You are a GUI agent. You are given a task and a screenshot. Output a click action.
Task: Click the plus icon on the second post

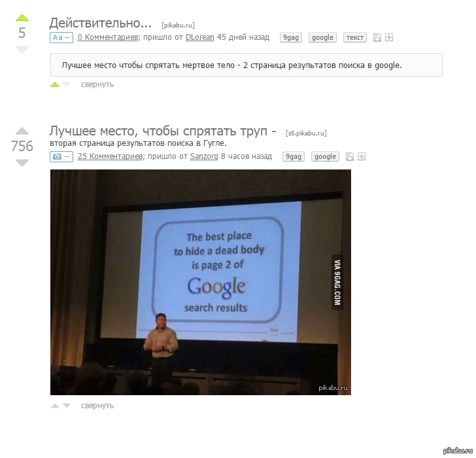[x=362, y=157]
